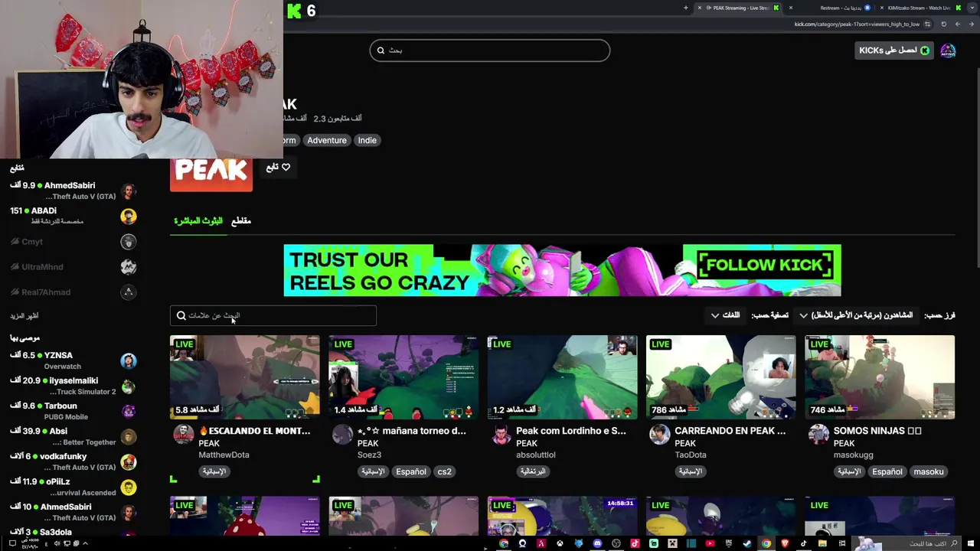This screenshot has width=980, height=551.
Task: Open absoluttlol channel name link
Action: click(536, 455)
